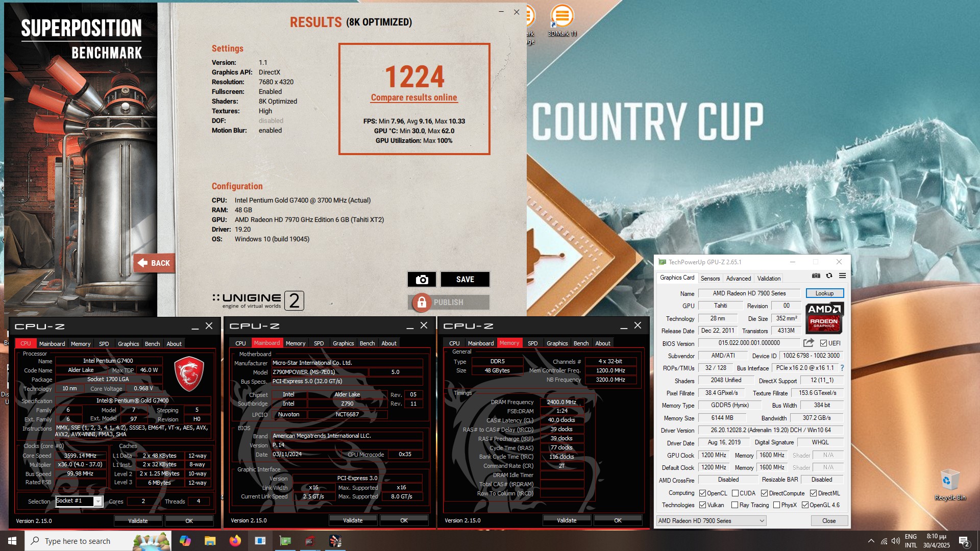
Task: Click the DRAM Frequency value 2400.0 MHz
Action: pyautogui.click(x=561, y=402)
